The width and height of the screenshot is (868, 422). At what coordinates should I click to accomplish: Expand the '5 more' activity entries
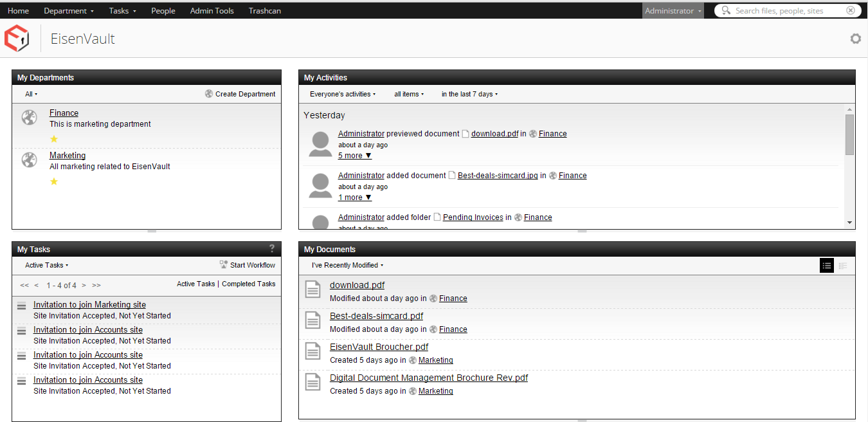point(354,156)
